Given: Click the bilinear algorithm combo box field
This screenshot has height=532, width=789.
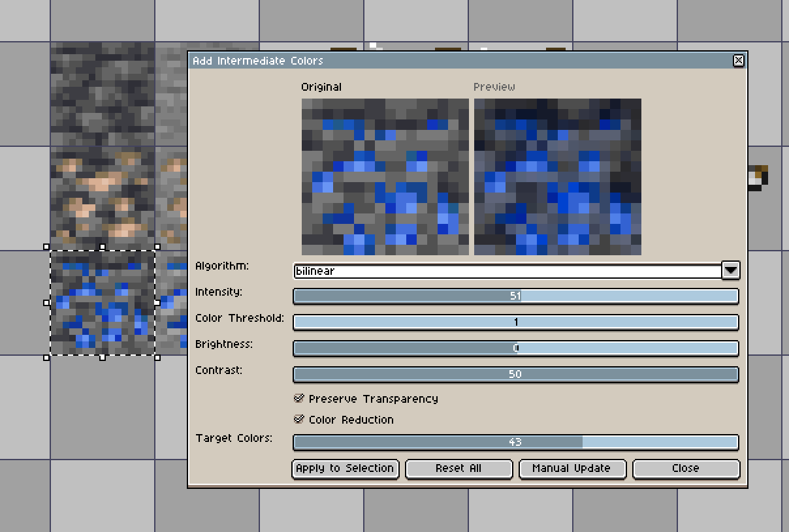Looking at the screenshot, I should tap(507, 271).
